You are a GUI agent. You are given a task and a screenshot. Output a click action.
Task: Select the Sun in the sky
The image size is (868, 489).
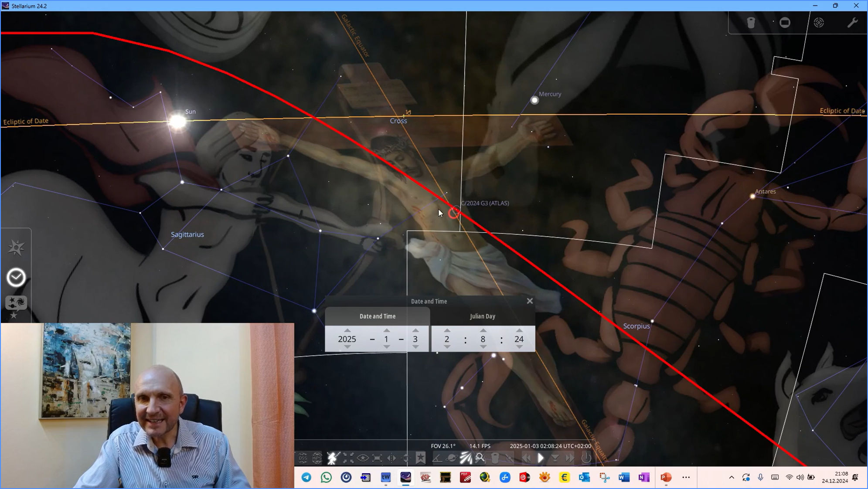click(x=178, y=121)
